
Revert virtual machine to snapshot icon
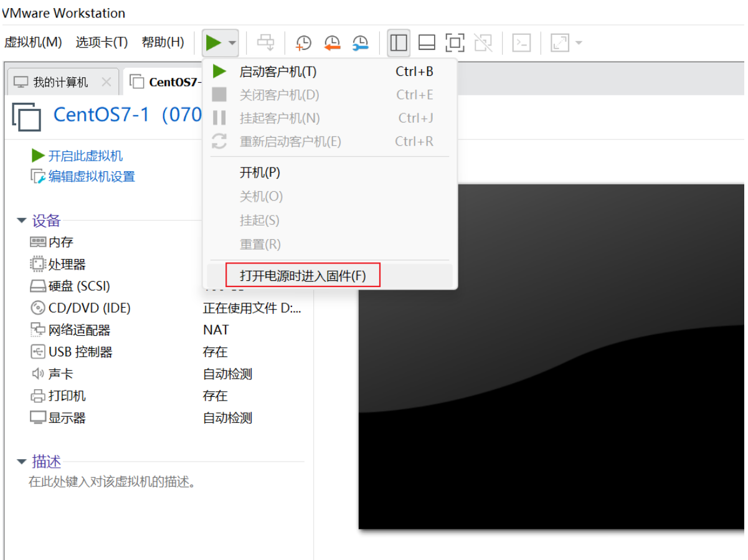(332, 43)
